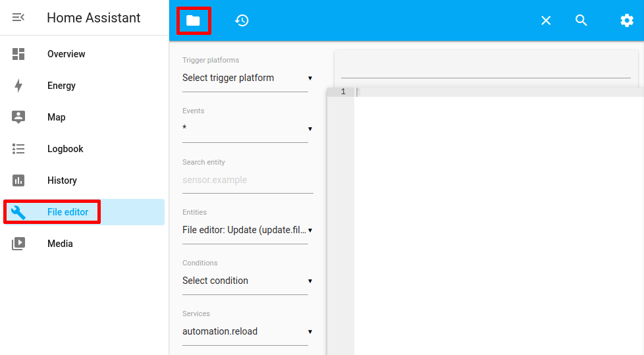
Task: Open editor settings gear menu
Action: click(x=627, y=20)
